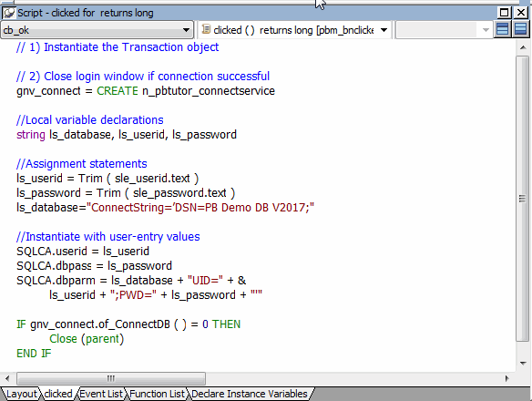The width and height of the screenshot is (532, 401).
Task: Click the comment "// 1) Instantiate the Transaction object"
Action: [x=118, y=47]
